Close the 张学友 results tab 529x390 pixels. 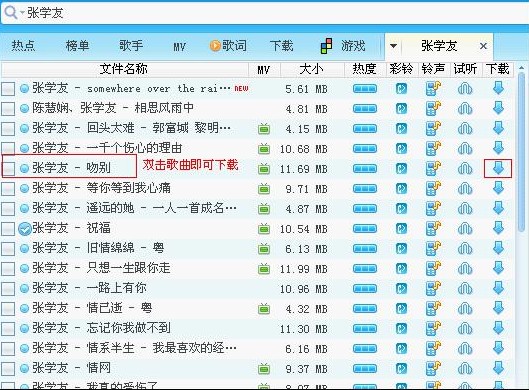pos(483,46)
